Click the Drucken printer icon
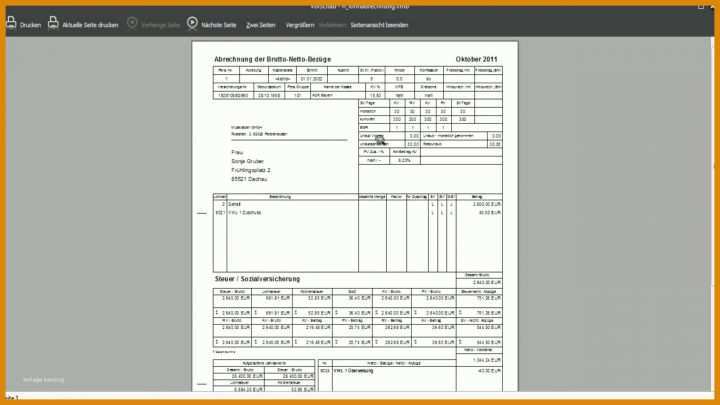The image size is (720, 405). click(x=11, y=23)
